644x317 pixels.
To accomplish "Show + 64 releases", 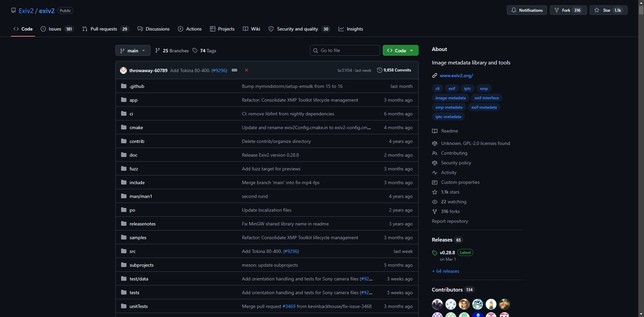I will (445, 271).
